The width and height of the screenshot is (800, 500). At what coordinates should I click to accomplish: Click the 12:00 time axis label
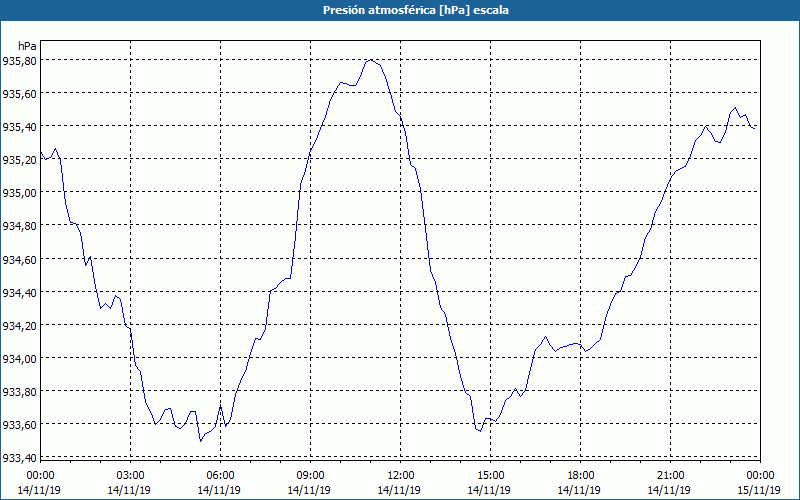pyautogui.click(x=400, y=476)
